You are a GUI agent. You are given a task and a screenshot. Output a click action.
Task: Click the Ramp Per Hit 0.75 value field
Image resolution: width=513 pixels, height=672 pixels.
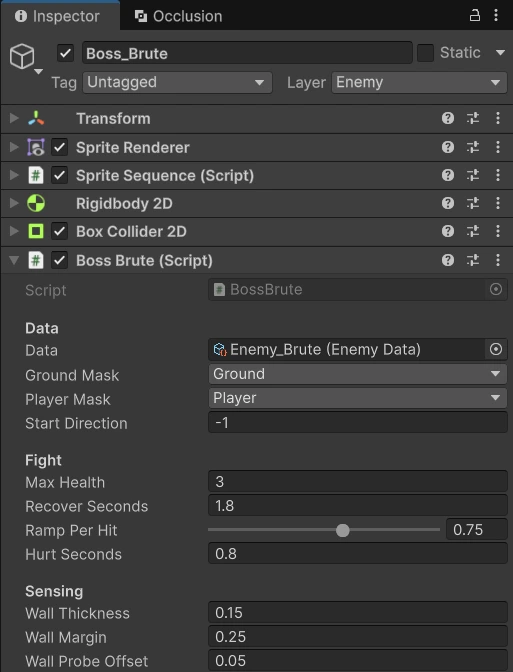(x=477, y=530)
